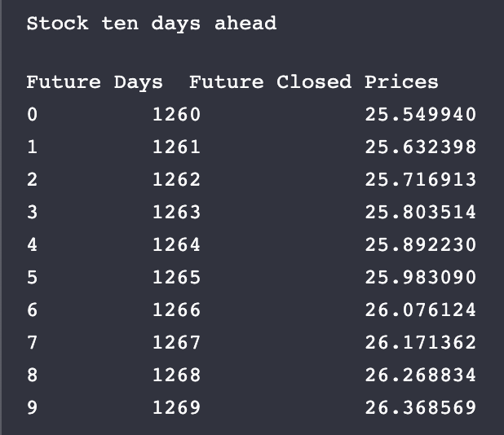Click price value 25.549940

click(x=421, y=115)
